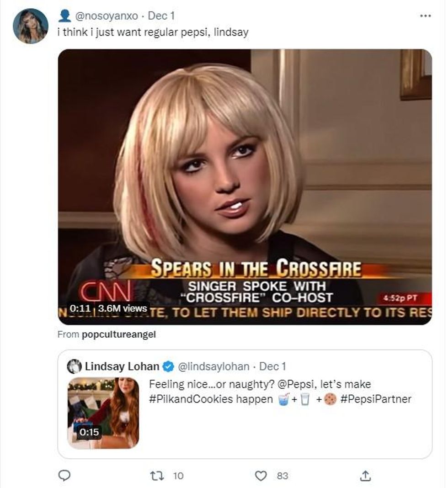This screenshot has width=448, height=488.
Task: Click the @lindsaylohan handle
Action: tap(213, 366)
